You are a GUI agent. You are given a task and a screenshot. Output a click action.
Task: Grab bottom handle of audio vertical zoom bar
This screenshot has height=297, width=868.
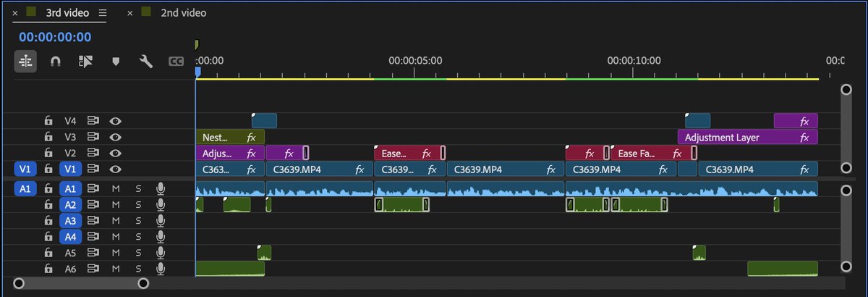846,267
